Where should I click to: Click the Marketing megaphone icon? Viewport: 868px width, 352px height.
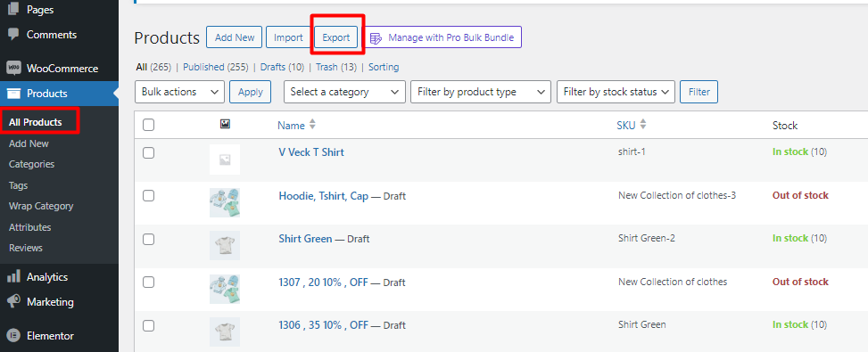(13, 302)
